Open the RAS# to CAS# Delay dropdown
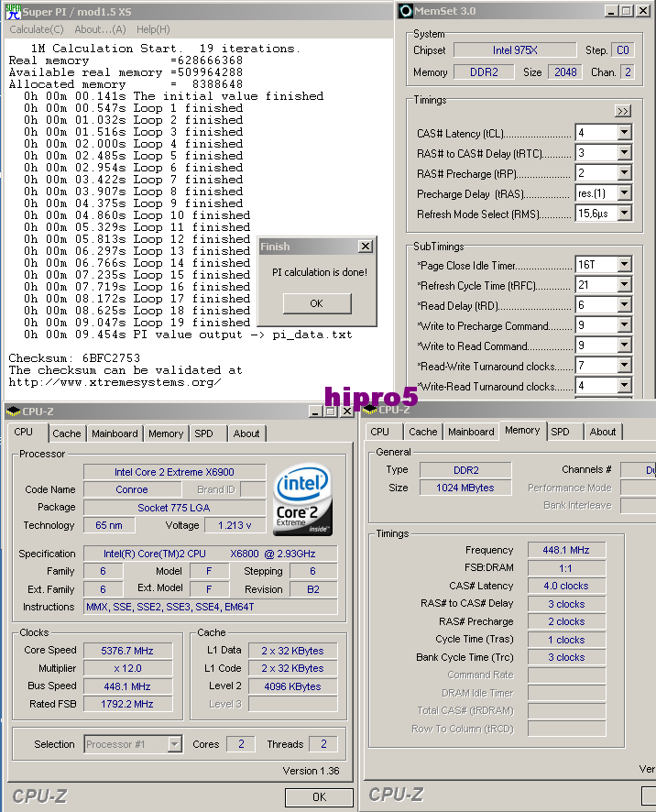Screen dimensions: 656x812 625,153
